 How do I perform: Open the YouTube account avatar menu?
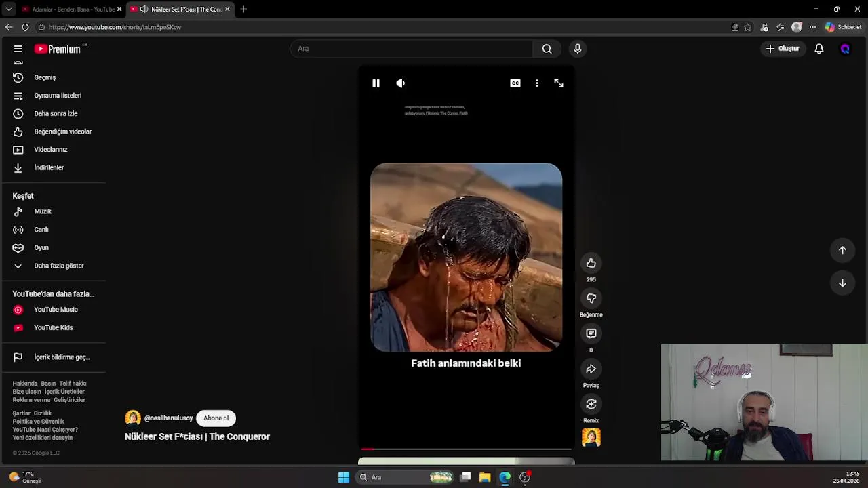845,49
